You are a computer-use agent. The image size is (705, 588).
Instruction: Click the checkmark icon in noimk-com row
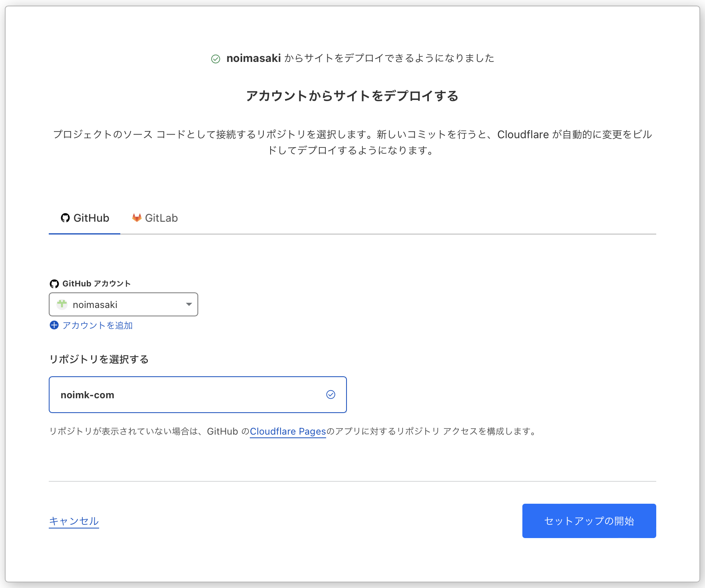pyautogui.click(x=331, y=395)
